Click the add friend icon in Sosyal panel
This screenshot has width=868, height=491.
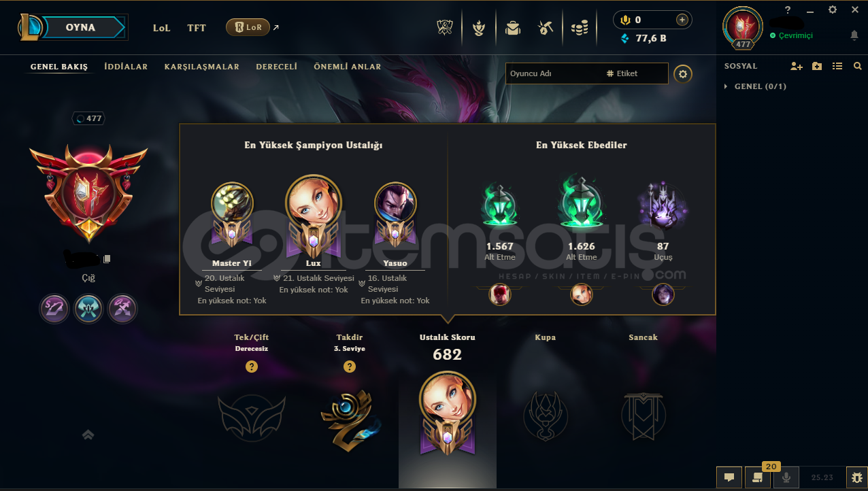click(797, 66)
